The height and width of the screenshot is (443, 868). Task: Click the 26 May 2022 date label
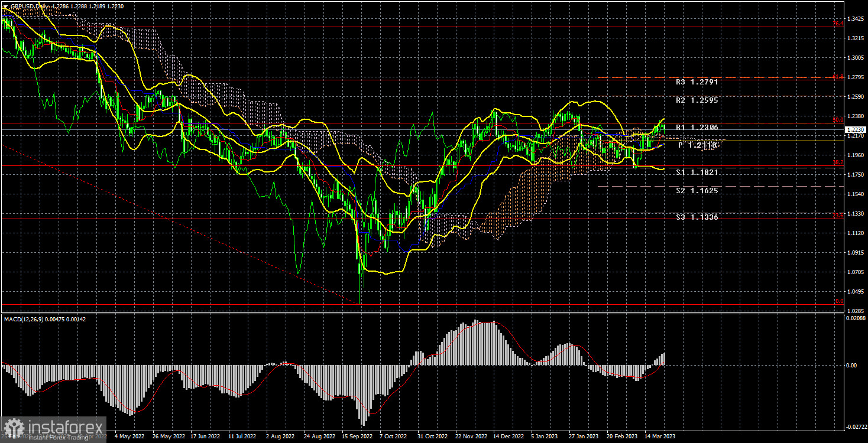tap(168, 437)
